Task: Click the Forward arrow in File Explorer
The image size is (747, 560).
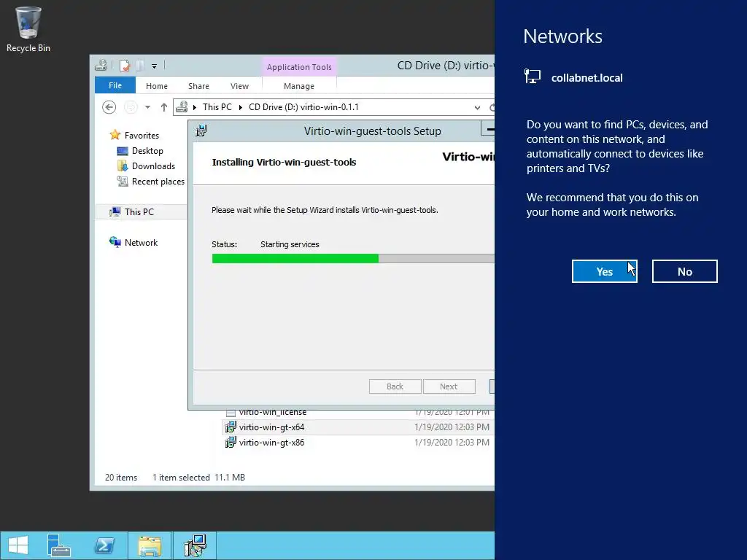Action: [x=131, y=107]
